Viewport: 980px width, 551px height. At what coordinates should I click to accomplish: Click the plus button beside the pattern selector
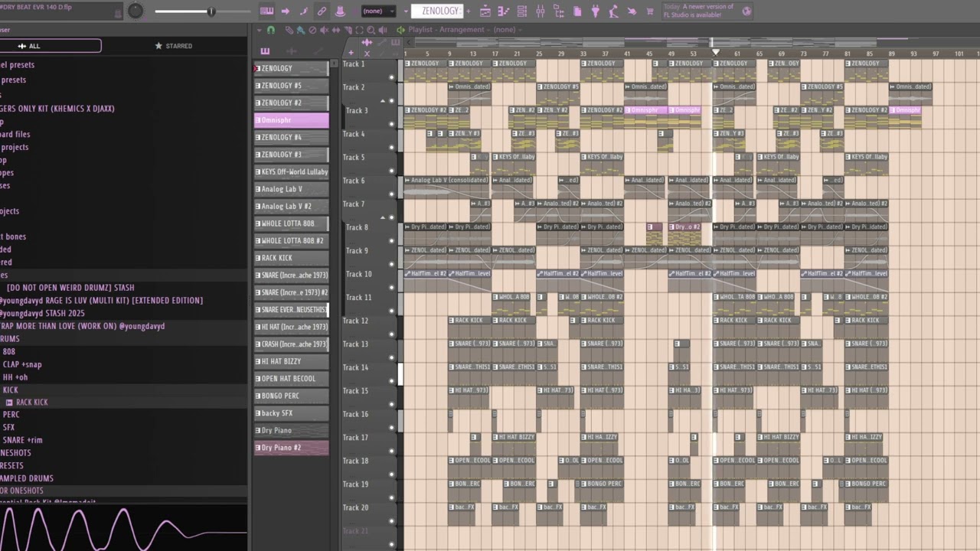[468, 11]
